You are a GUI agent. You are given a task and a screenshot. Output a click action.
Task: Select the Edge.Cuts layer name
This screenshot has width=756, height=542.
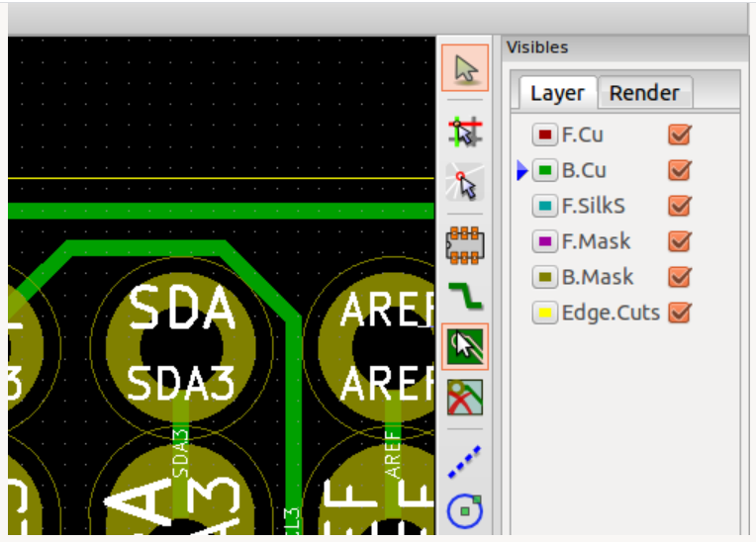click(x=611, y=314)
